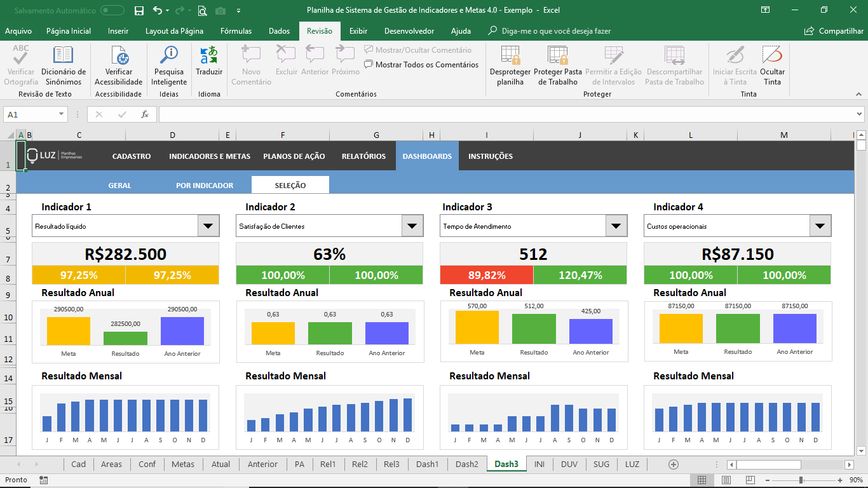Click Mostrar/Ocultar Comentário
Screen dimensions: 868x488
pos(417,50)
